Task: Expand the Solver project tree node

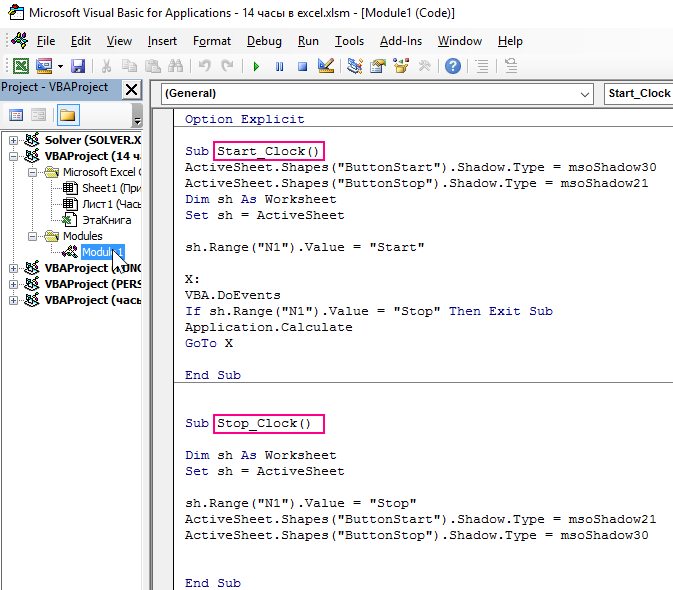Action: [x=13, y=140]
